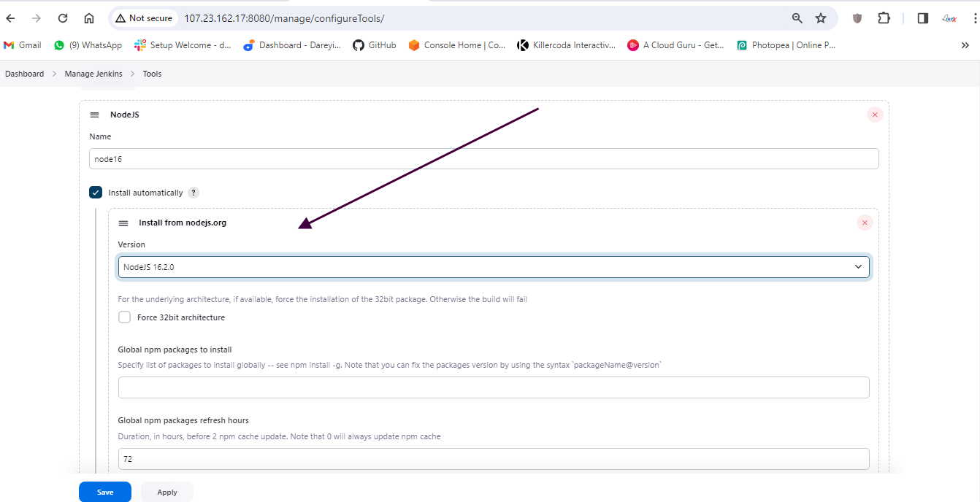
Task: Navigate to Dashboard breadcrumb
Action: coord(25,74)
